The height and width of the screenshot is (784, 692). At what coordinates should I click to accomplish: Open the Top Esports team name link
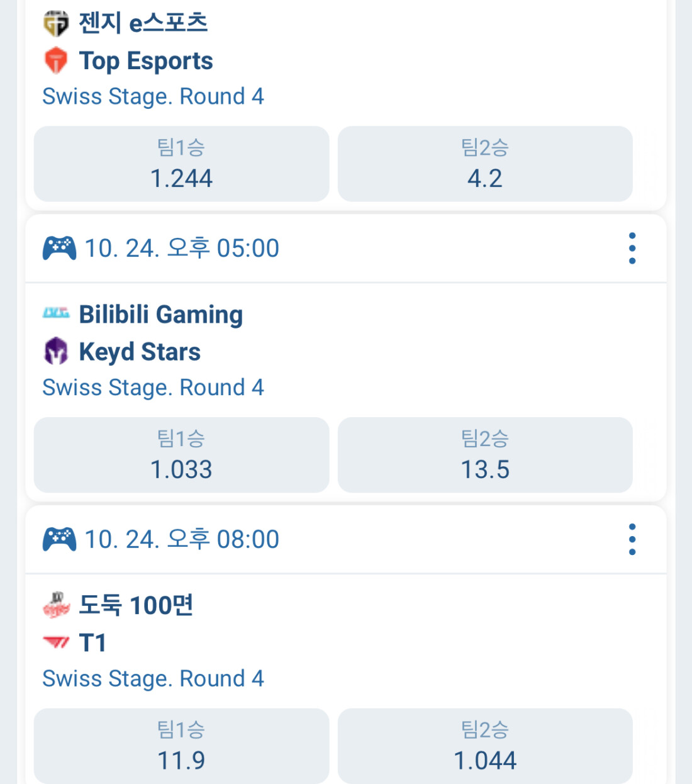(x=146, y=61)
